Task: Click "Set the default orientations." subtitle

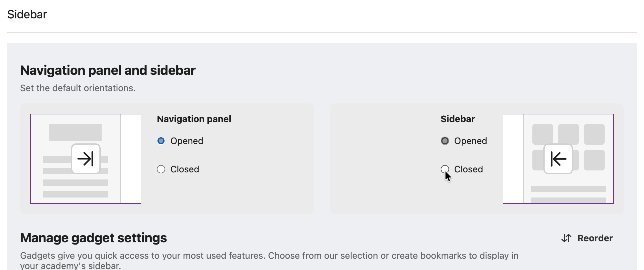Action: pos(78,88)
